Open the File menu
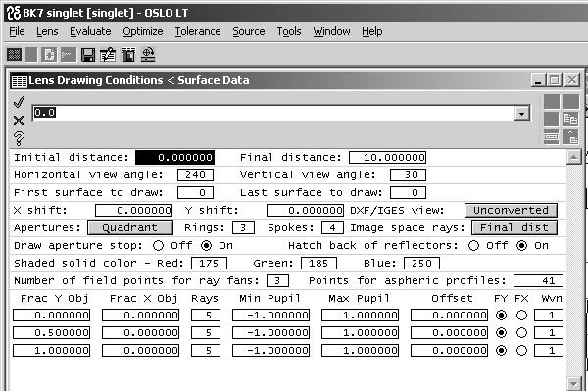The width and height of the screenshot is (588, 391). click(x=17, y=32)
